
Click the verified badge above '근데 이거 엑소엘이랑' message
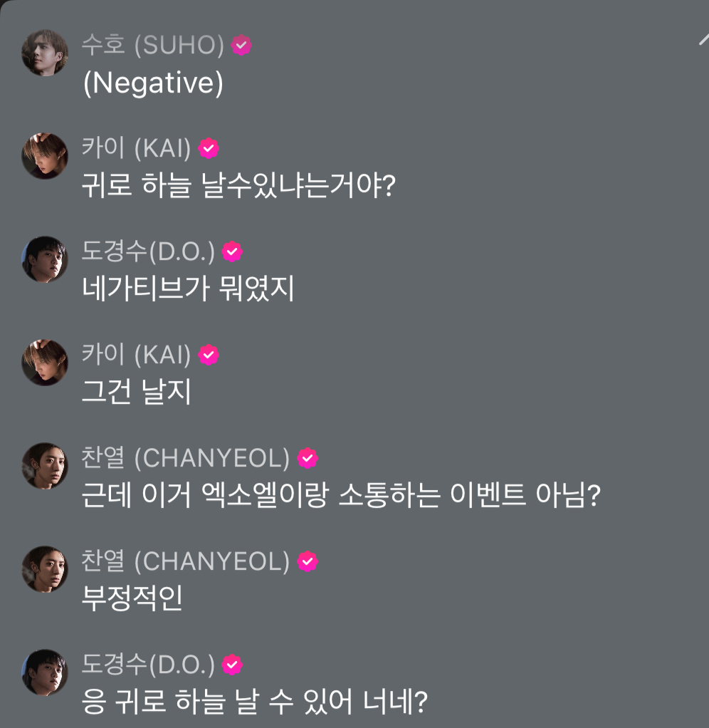pos(307,458)
